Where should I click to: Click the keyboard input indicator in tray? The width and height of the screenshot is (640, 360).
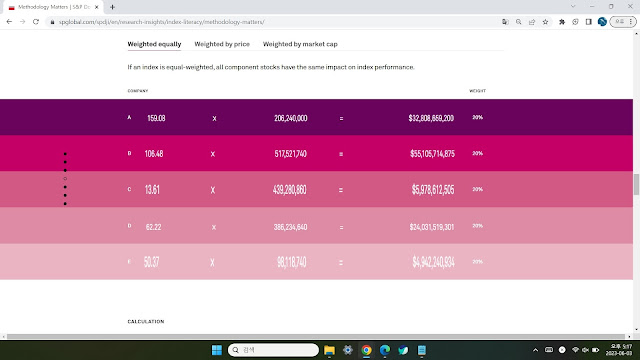click(x=549, y=350)
